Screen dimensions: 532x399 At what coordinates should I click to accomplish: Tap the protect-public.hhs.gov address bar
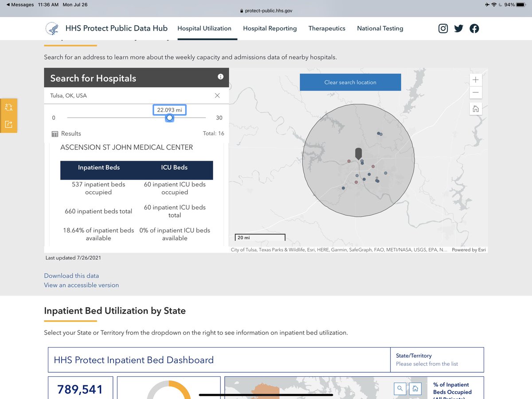pos(266,11)
